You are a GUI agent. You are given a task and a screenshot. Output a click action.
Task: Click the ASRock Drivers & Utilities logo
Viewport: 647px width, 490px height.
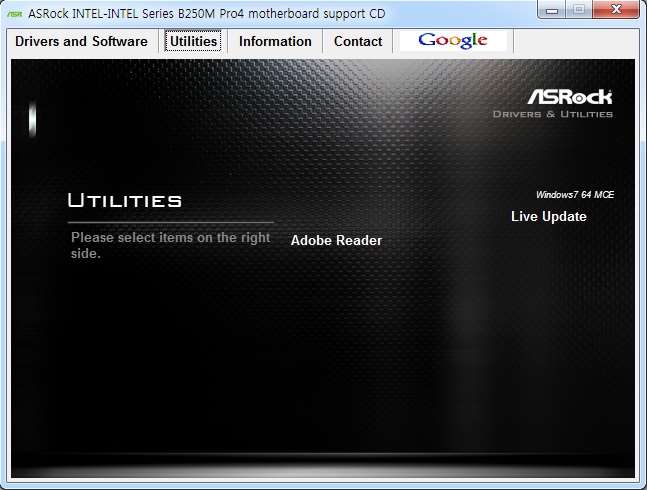(x=553, y=104)
